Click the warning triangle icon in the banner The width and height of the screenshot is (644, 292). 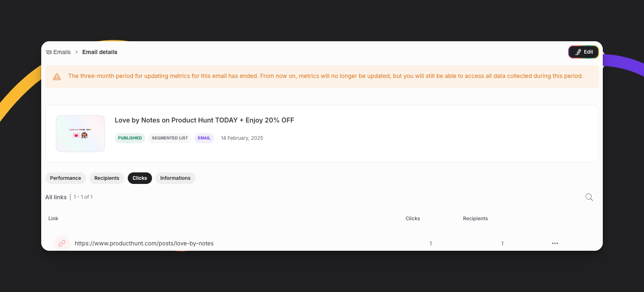pyautogui.click(x=57, y=77)
